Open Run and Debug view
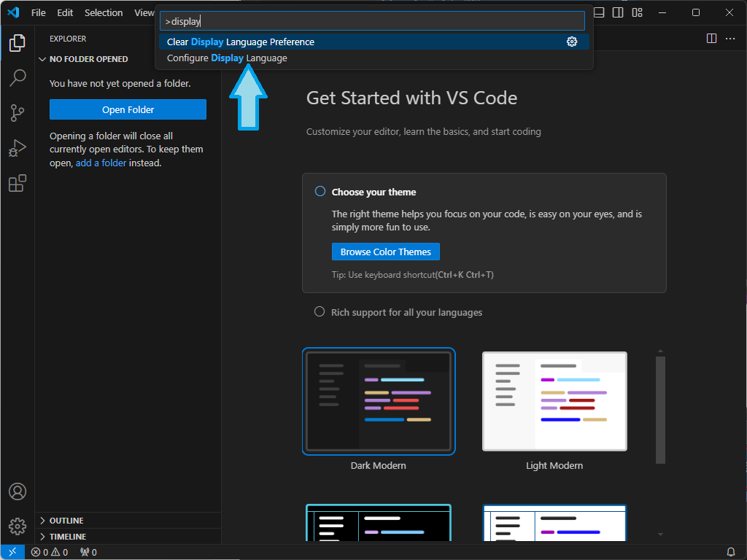Viewport: 747px width, 560px height. (18, 148)
